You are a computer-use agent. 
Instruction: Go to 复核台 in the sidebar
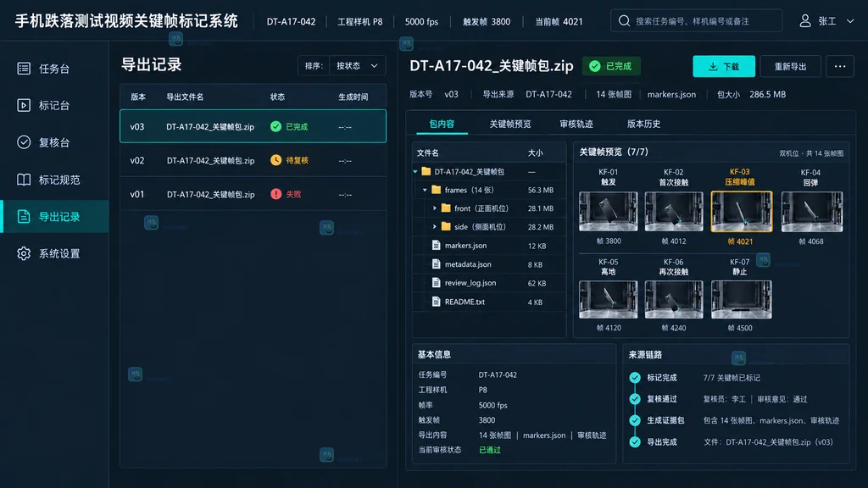pos(54,142)
